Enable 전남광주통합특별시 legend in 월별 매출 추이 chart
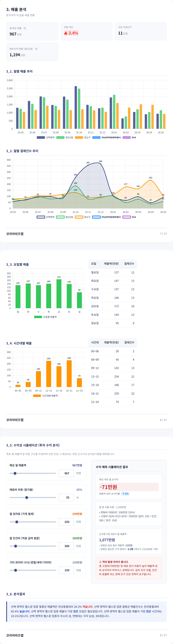 [x=107, y=137]
